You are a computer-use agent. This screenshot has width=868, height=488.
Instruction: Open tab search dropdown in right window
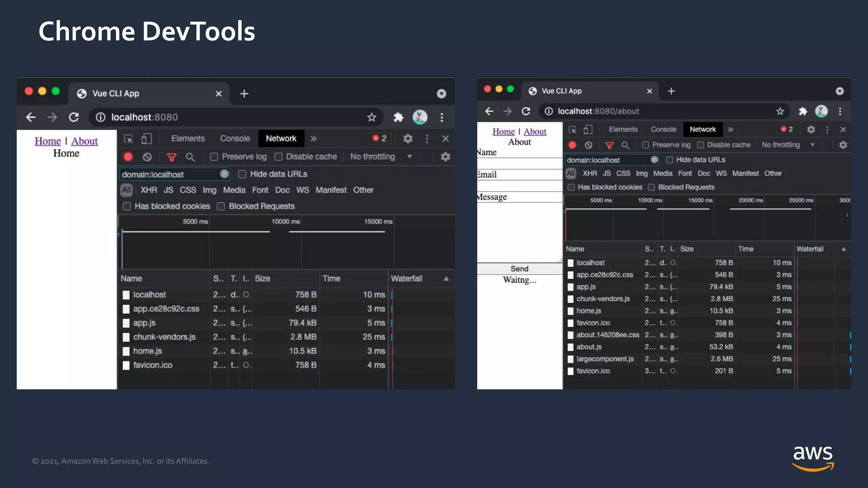pos(840,91)
